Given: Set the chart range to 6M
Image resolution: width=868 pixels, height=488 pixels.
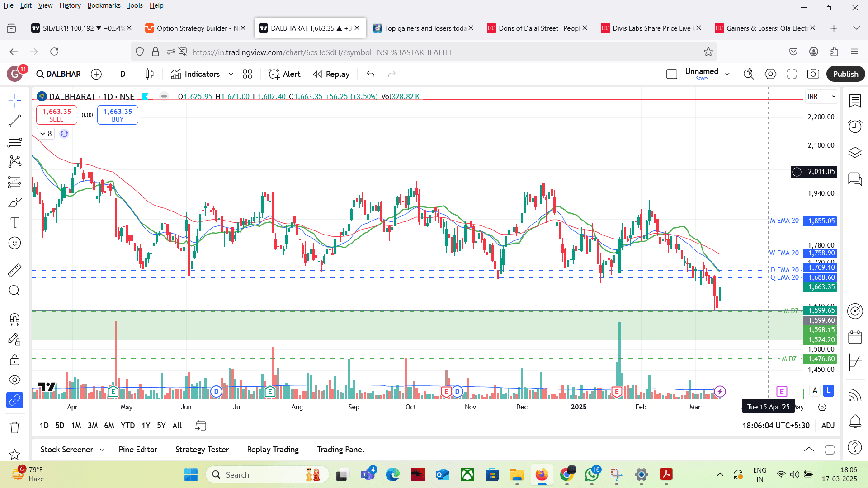Looking at the screenshot, I should (x=109, y=426).
